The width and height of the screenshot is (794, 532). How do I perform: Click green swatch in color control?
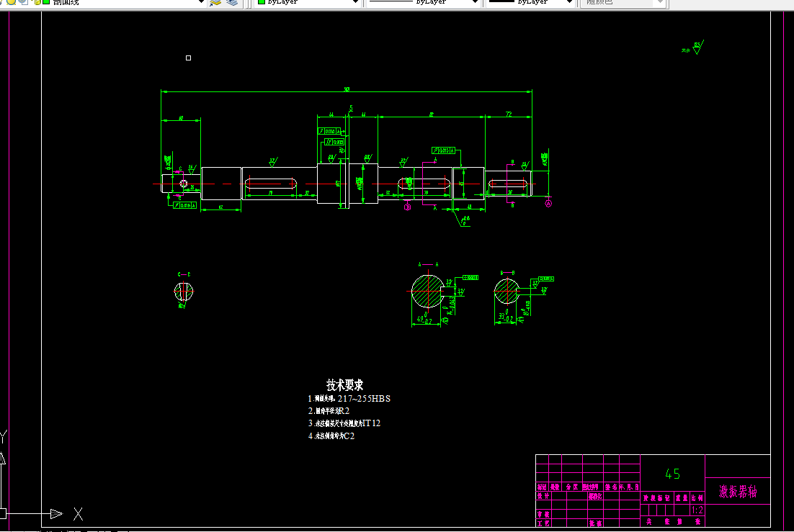click(262, 2)
